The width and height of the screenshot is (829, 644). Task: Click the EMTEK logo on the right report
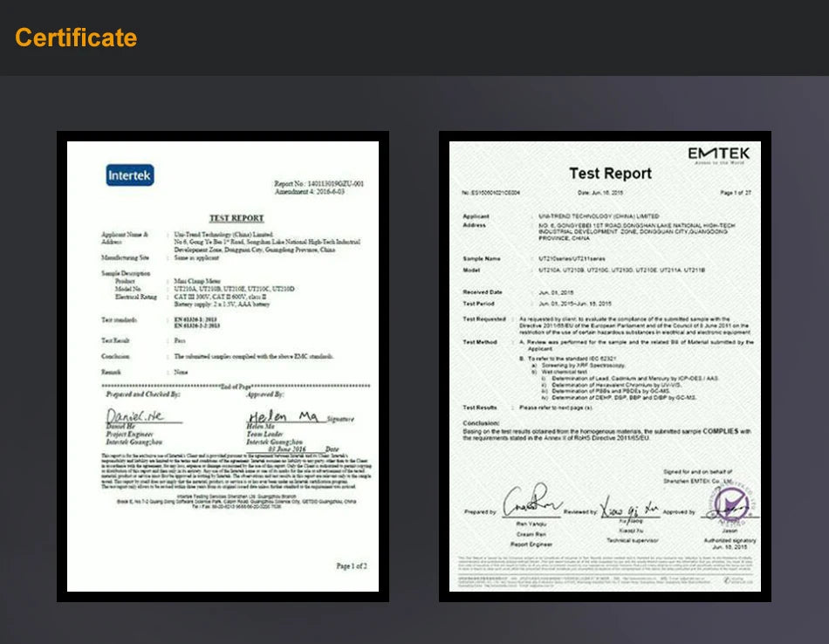718,154
